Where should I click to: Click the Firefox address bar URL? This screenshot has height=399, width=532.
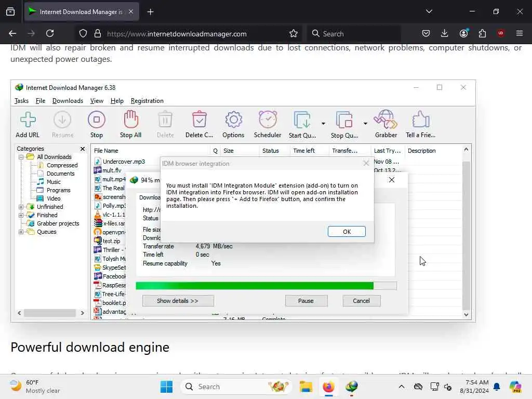(177, 34)
